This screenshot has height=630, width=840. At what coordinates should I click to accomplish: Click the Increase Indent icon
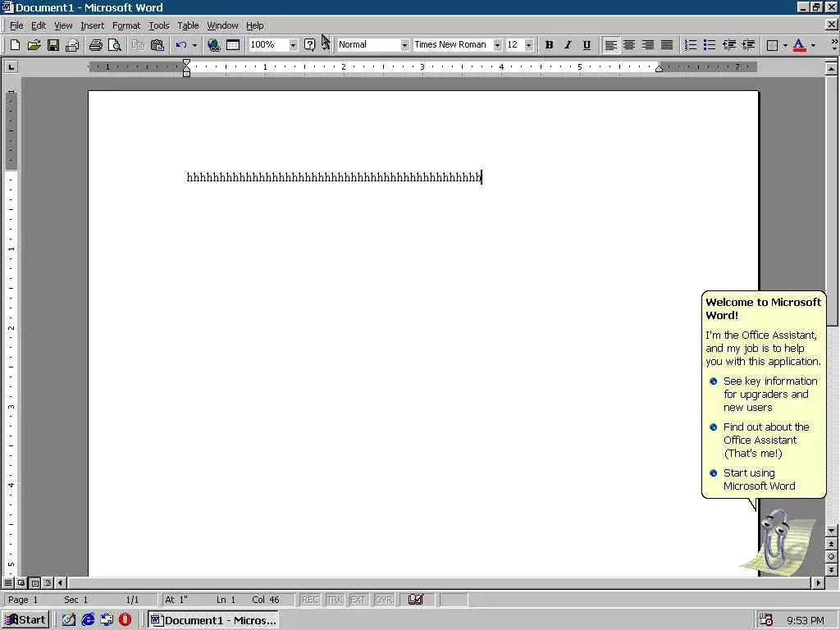click(x=748, y=45)
